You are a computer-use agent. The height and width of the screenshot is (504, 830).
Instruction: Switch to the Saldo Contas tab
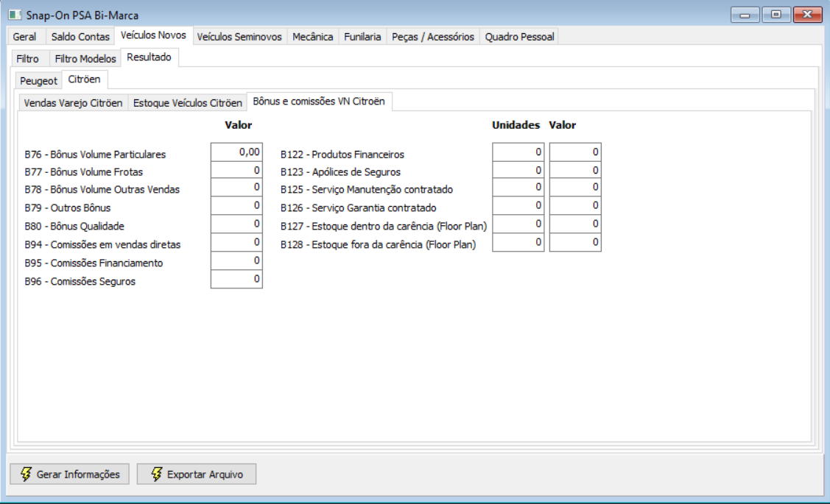(80, 37)
